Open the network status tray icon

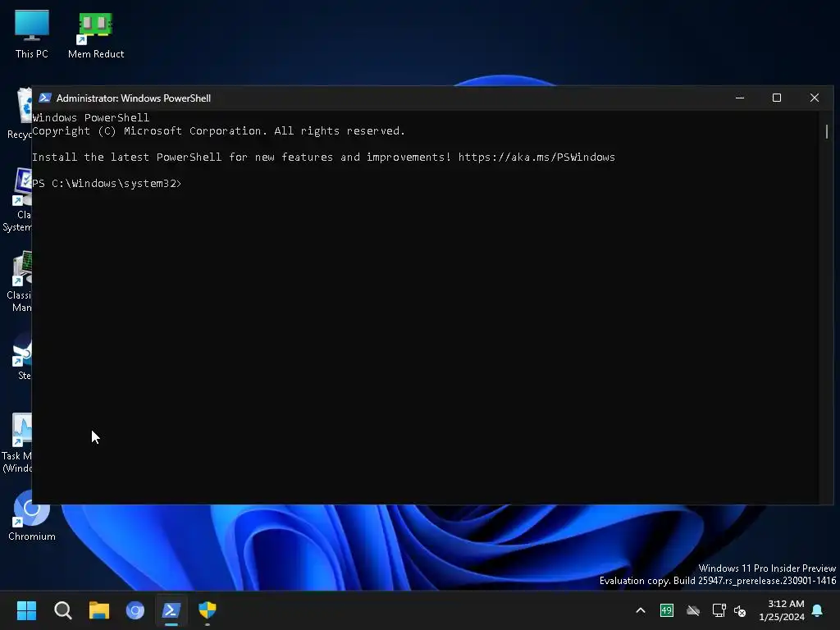pos(719,610)
